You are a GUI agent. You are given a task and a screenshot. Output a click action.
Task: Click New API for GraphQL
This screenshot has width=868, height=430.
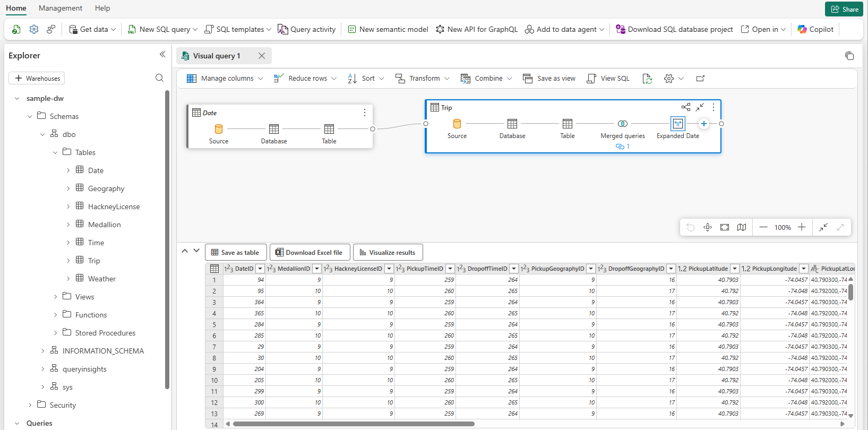[x=477, y=29]
